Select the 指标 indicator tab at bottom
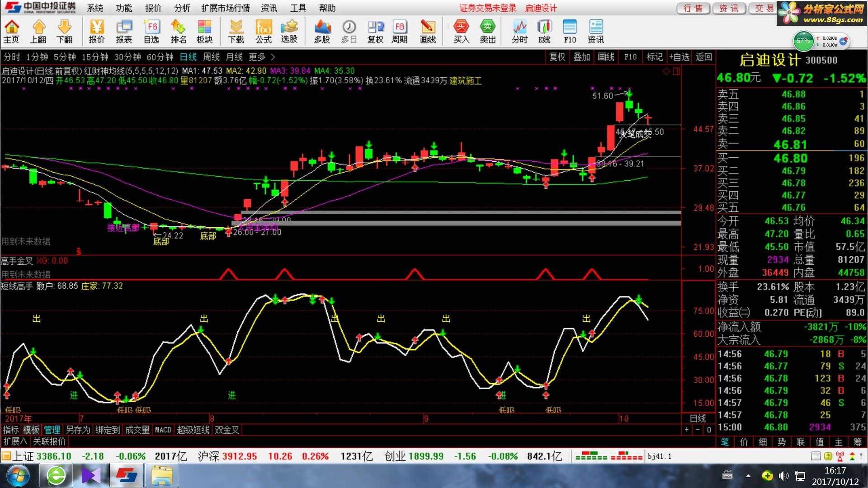The width and height of the screenshot is (868, 488). 11,430
